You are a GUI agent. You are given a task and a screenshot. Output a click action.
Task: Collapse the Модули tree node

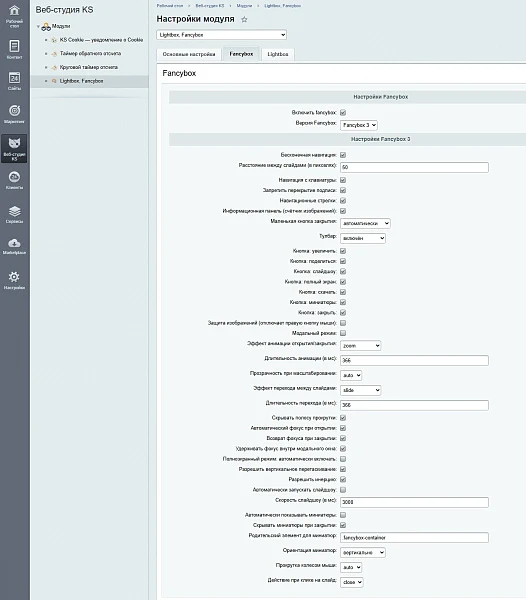[x=38, y=26]
